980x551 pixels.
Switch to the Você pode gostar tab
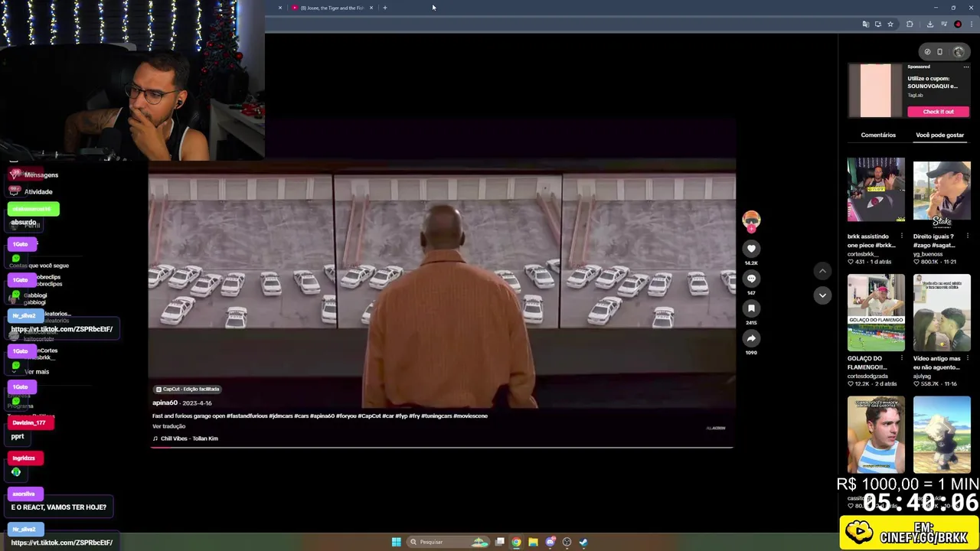click(x=939, y=135)
